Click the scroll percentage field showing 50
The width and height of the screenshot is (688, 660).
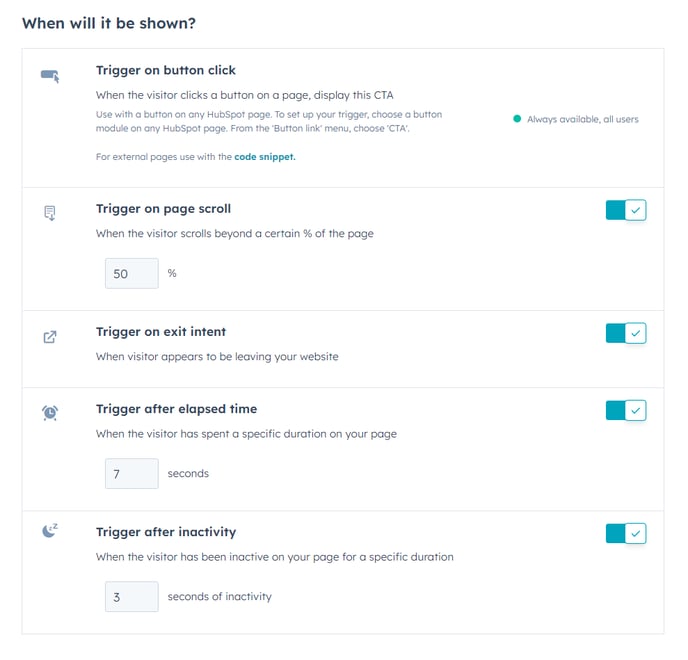tap(132, 273)
